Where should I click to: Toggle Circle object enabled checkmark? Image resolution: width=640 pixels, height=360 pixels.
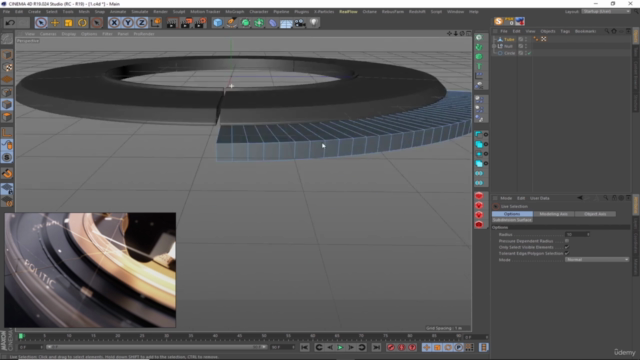click(529, 53)
